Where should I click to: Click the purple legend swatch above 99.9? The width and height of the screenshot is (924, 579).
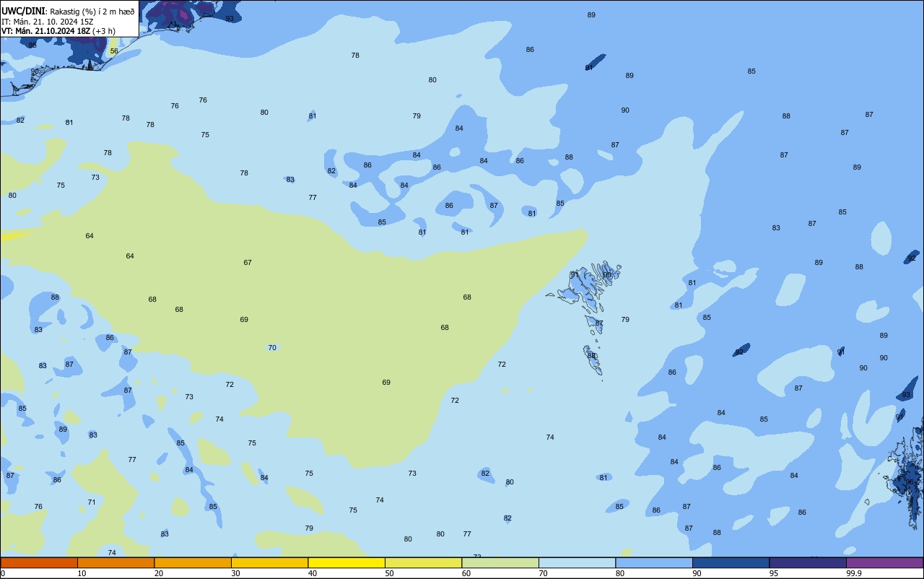point(884,562)
